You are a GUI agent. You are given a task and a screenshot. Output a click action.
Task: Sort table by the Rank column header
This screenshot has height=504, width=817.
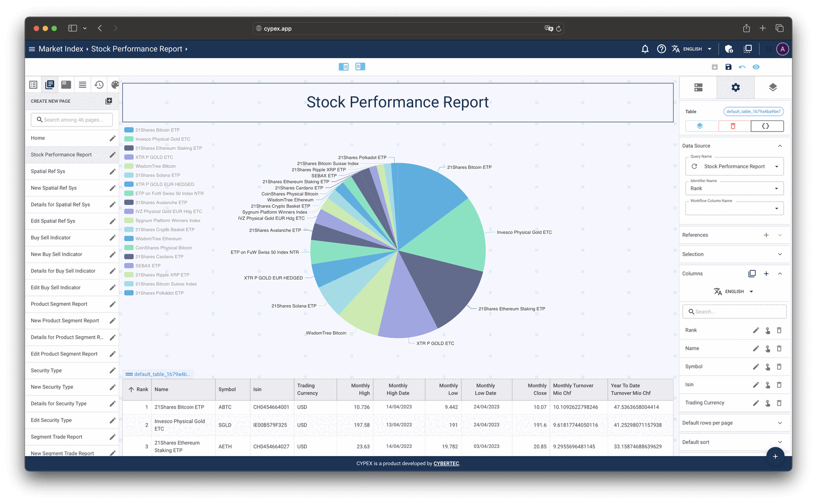click(x=138, y=390)
